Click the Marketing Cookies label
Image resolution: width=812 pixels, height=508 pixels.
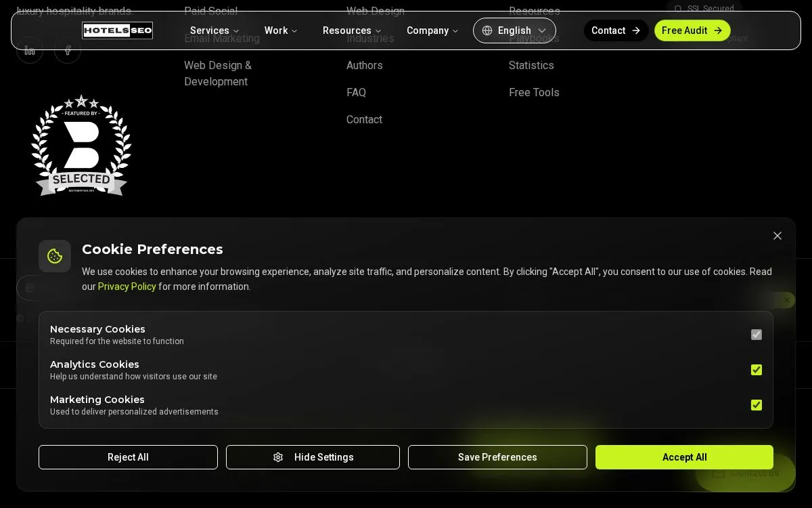[x=97, y=400]
